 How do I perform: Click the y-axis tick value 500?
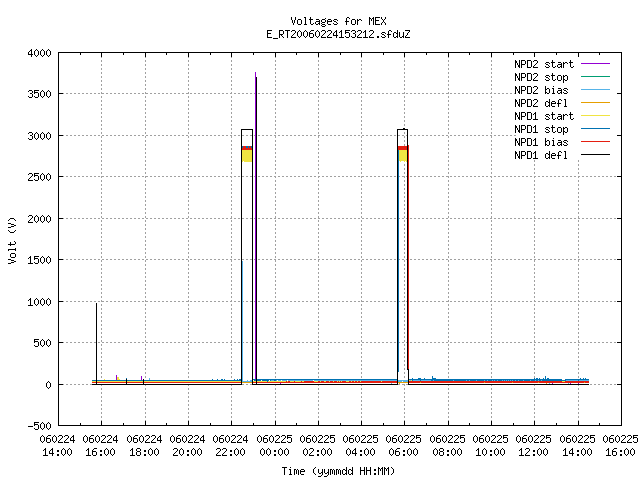coord(42,343)
